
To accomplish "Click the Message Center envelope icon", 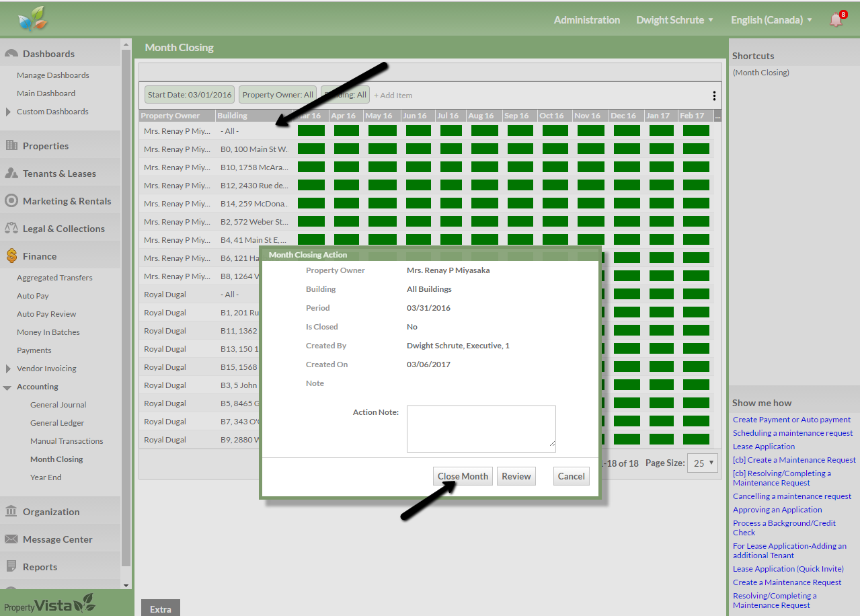I will coord(11,539).
